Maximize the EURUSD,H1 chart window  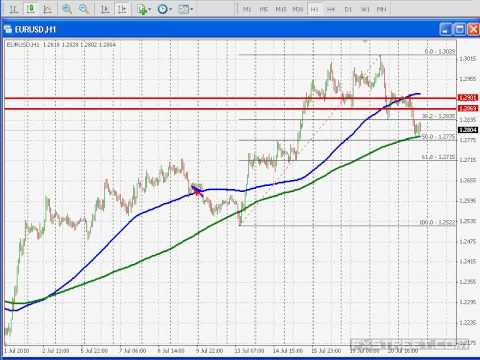click(x=459, y=29)
